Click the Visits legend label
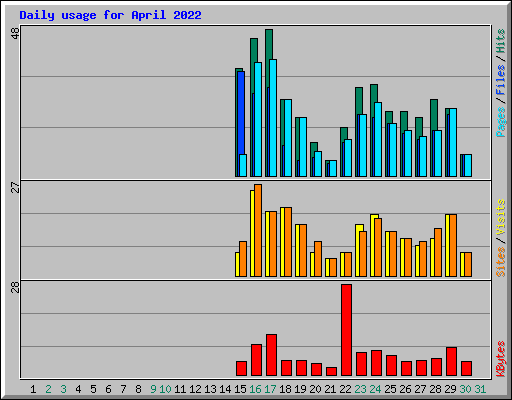Viewport: 512px width, 400px height. pos(500,218)
